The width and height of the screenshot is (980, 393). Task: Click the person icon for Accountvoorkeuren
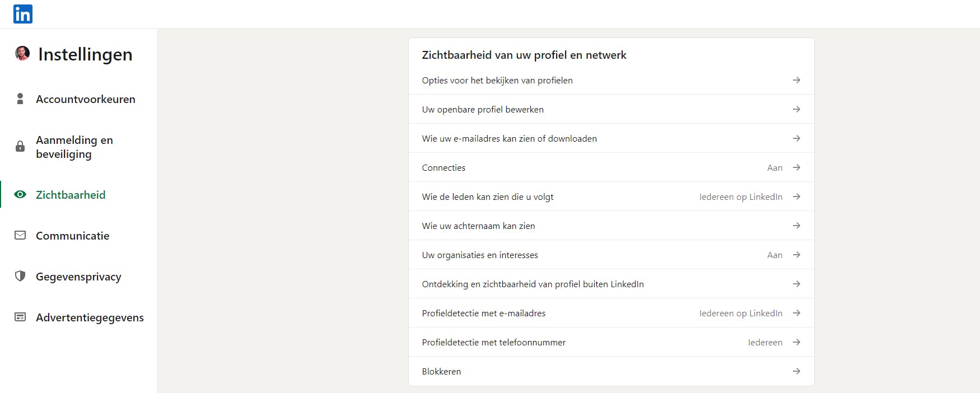[x=20, y=99]
